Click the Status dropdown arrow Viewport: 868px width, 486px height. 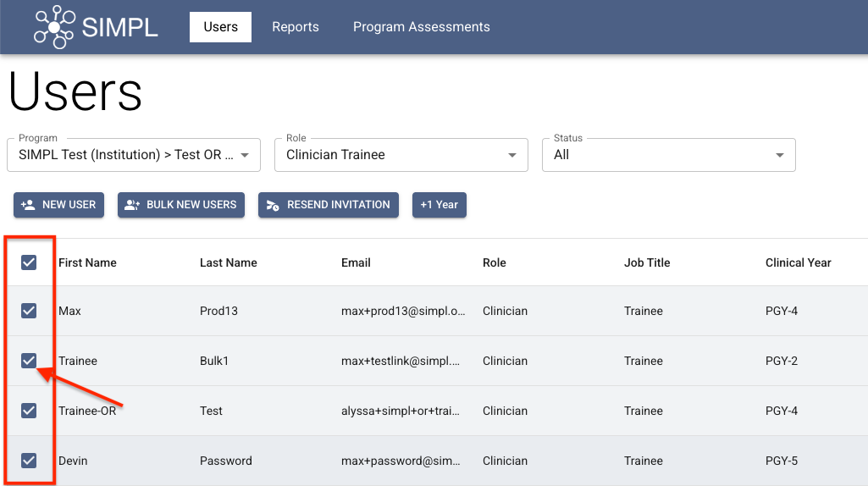pyautogui.click(x=779, y=155)
